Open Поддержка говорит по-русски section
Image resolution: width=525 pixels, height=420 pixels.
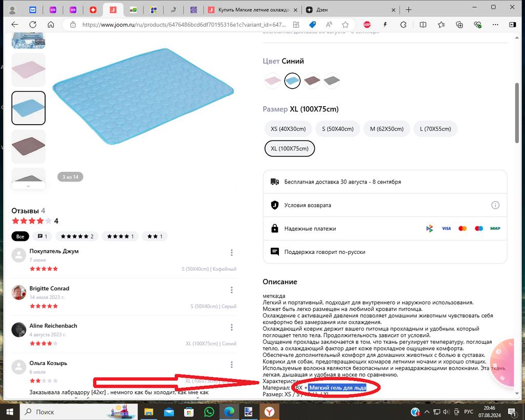pos(385,252)
